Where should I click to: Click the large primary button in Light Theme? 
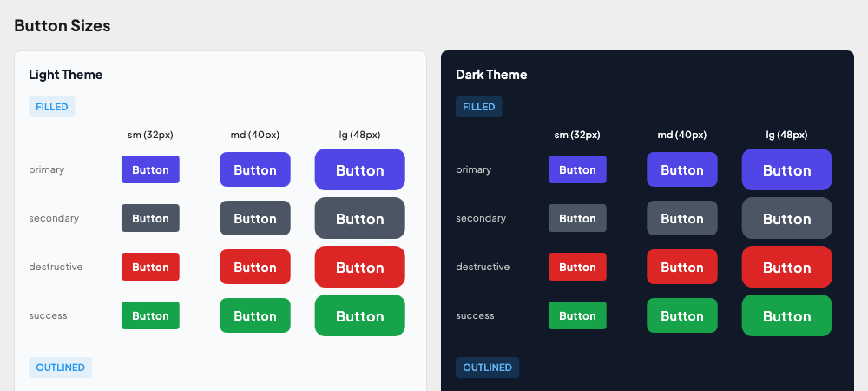coord(359,169)
